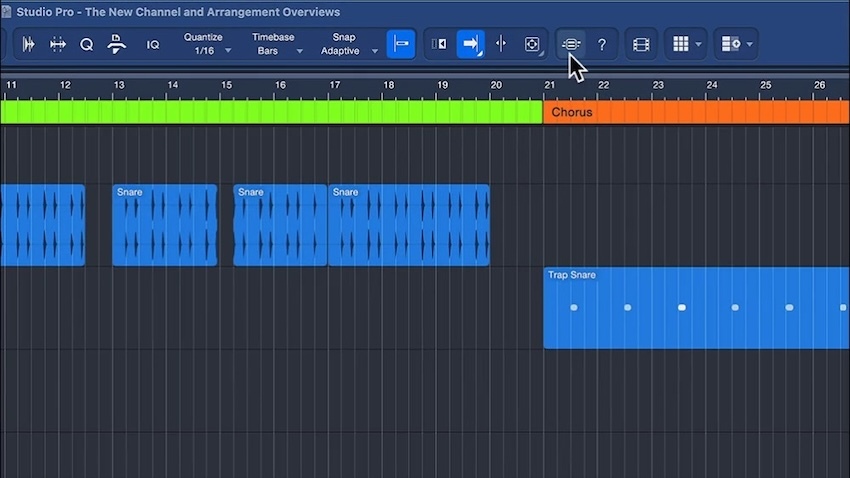Toggle the snap to grid button
This screenshot has width=850, height=478.
tap(401, 44)
